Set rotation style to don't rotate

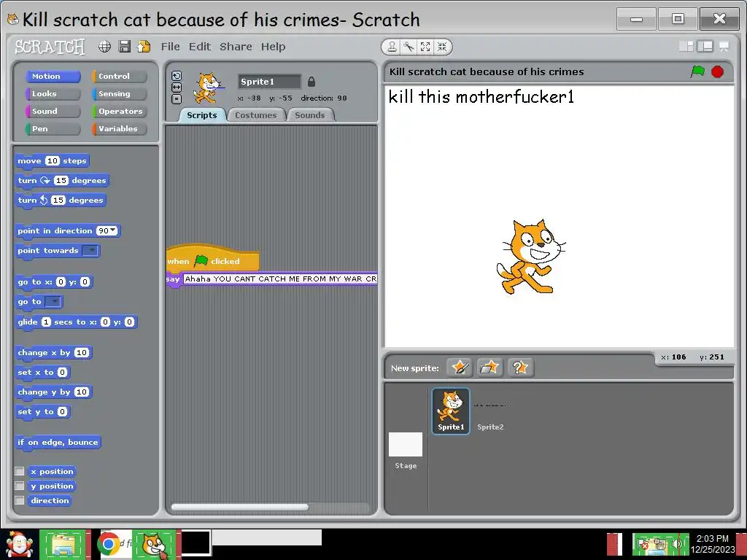(177, 99)
